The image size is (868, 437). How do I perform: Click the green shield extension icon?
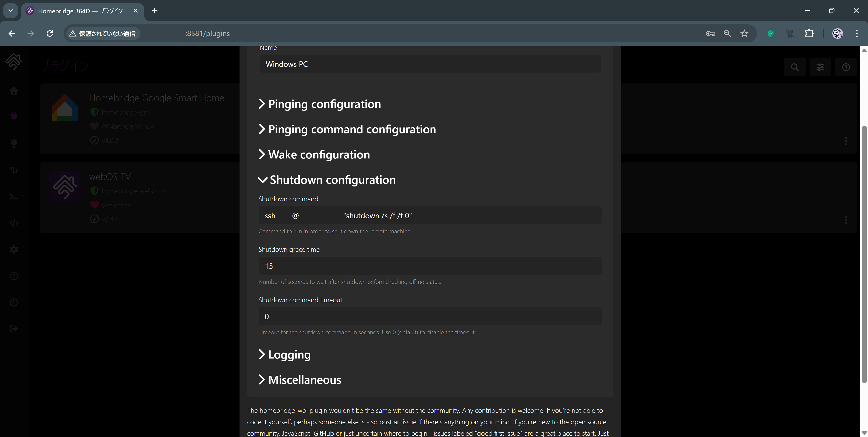(771, 33)
